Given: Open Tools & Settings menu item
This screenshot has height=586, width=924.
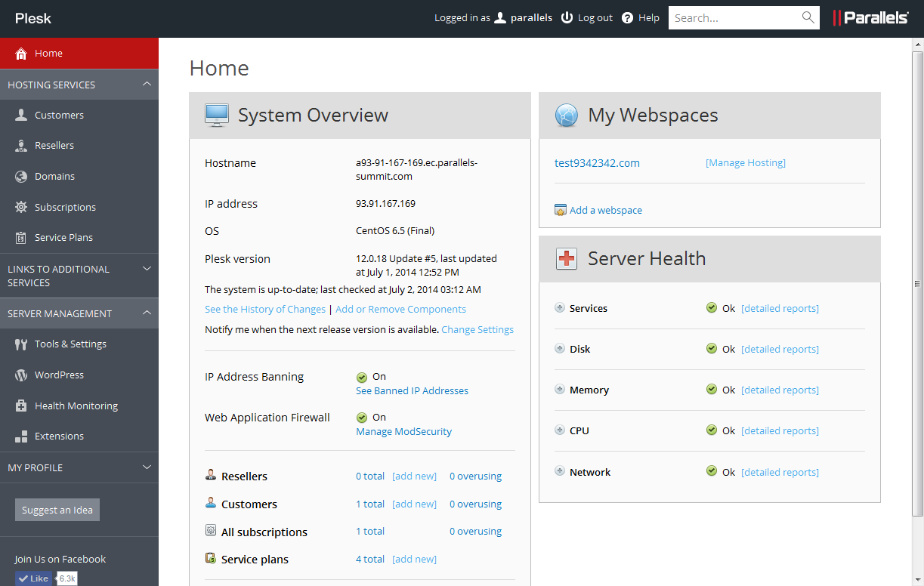Looking at the screenshot, I should (70, 344).
